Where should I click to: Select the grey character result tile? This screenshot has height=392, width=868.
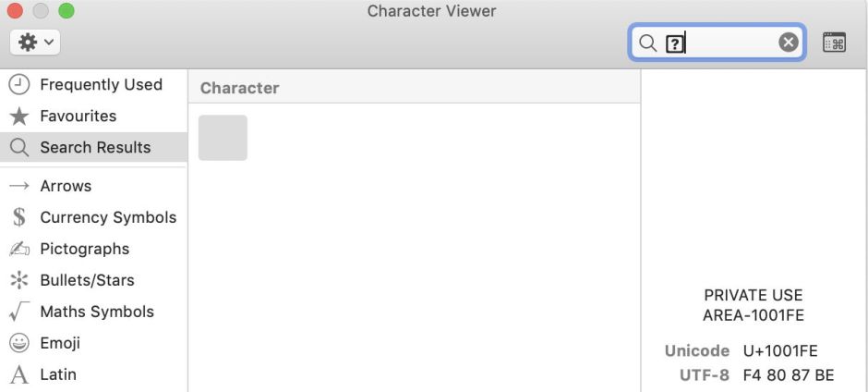pyautogui.click(x=223, y=138)
